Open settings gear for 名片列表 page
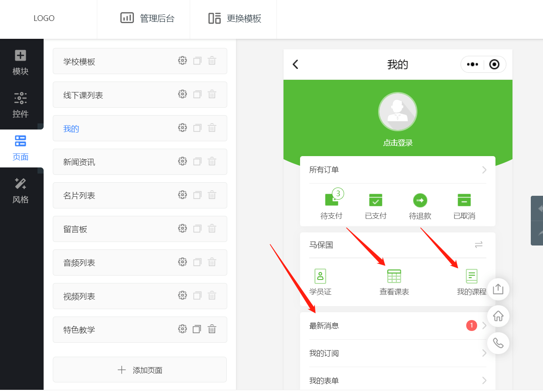 (182, 195)
